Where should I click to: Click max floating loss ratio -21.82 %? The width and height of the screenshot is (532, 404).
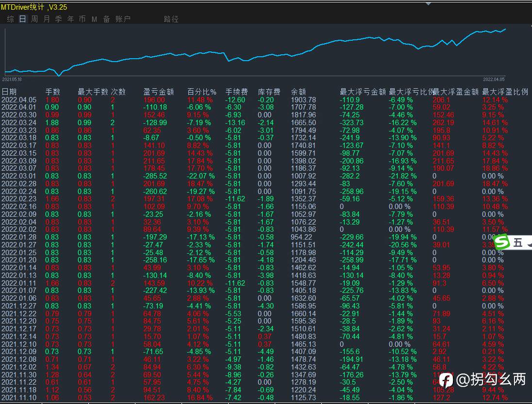click(403, 176)
